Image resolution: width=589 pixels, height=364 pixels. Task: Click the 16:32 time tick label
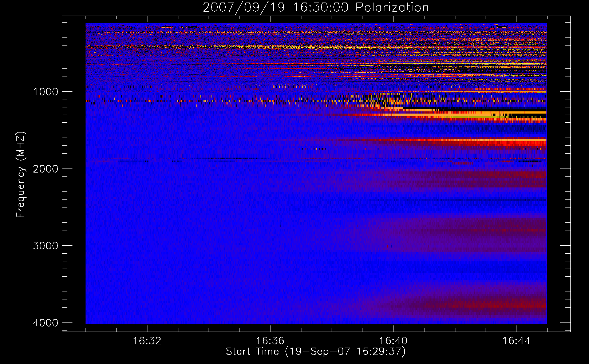147,341
